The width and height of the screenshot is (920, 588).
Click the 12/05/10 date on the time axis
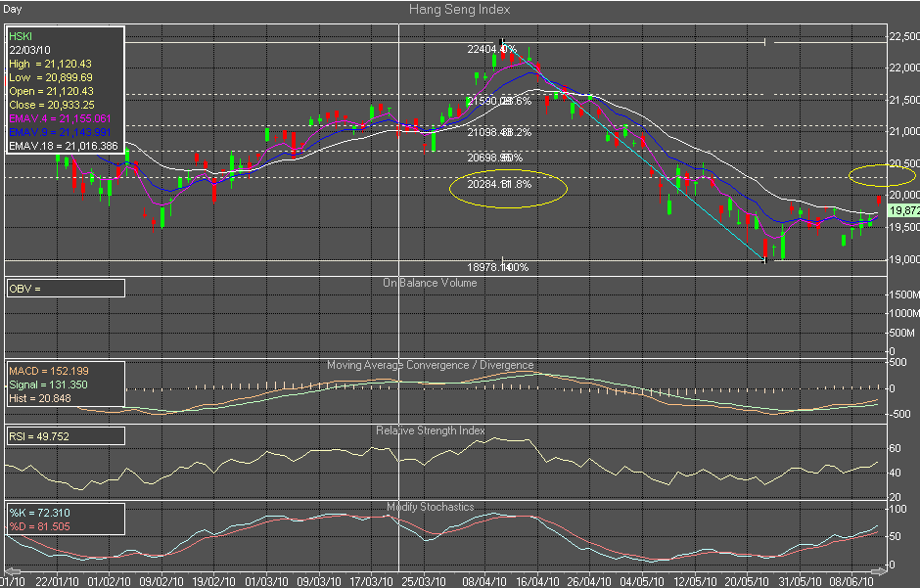(x=695, y=581)
